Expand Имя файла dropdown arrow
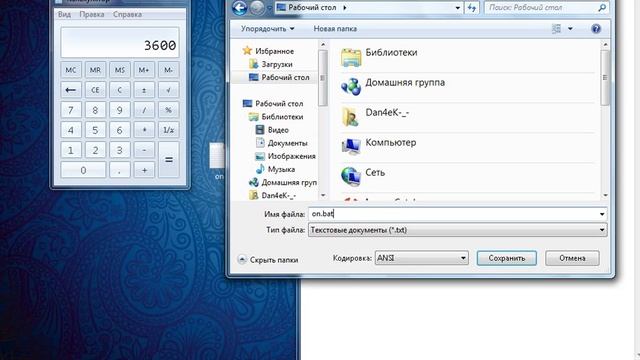Screen dimensions: 640x360 602,214
